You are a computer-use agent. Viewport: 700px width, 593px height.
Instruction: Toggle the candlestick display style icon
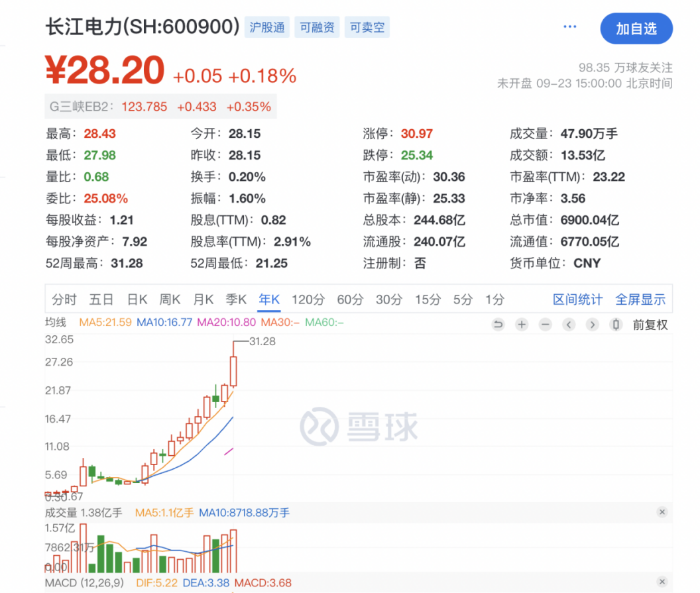pyautogui.click(x=616, y=325)
